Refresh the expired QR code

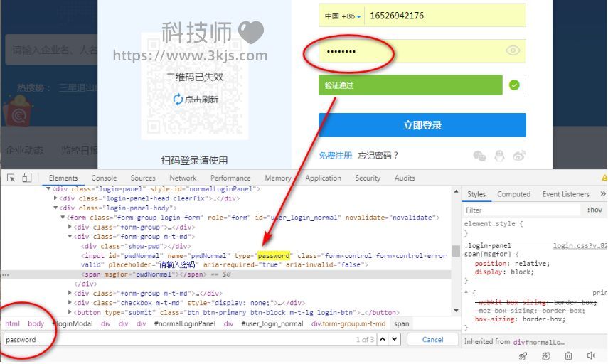pos(196,100)
